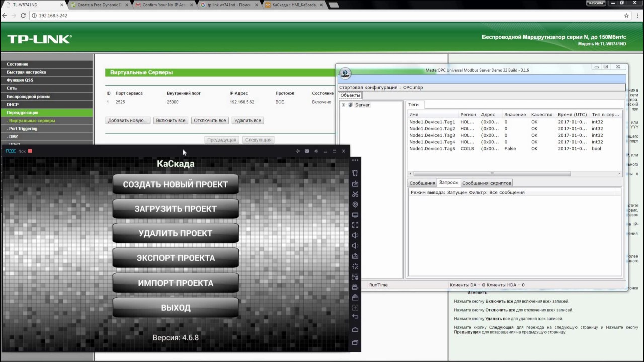The width and height of the screenshot is (644, 362).
Task: Open Функция QSS in router menu
Action: tap(46, 80)
